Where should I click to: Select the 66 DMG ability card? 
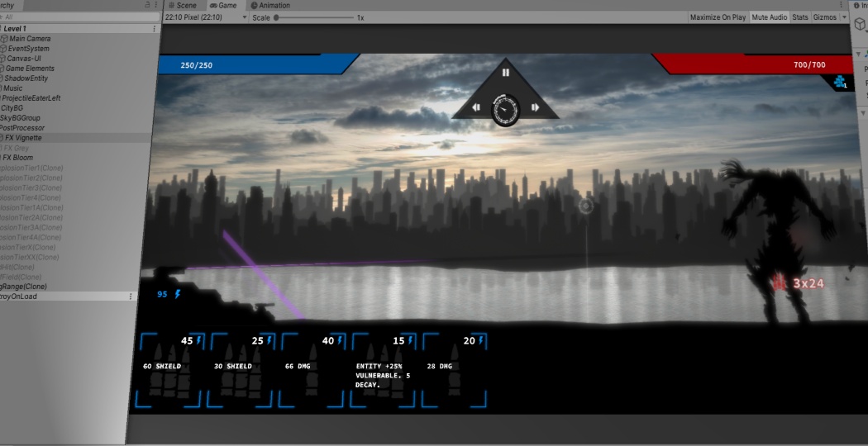tap(312, 370)
